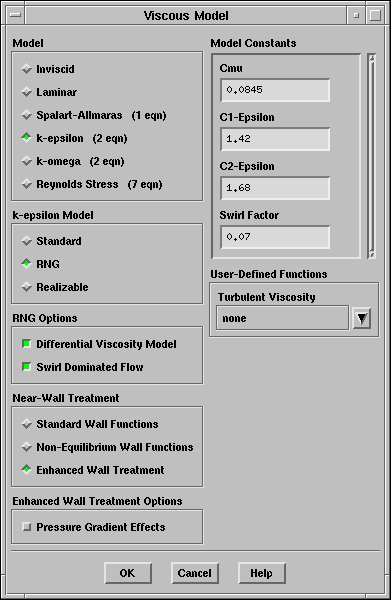The height and width of the screenshot is (600, 391).
Task: Click the Cmu value field
Action: tap(275, 90)
